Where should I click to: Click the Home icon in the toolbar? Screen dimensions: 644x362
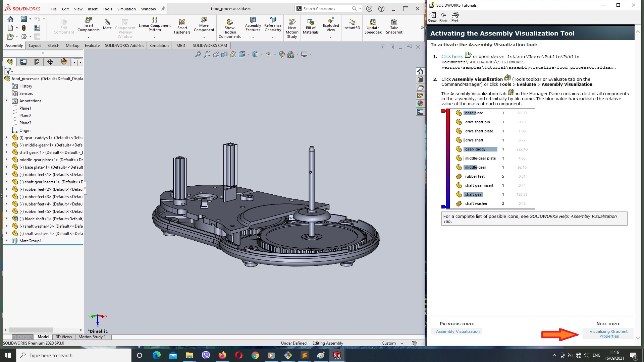(x=10, y=19)
